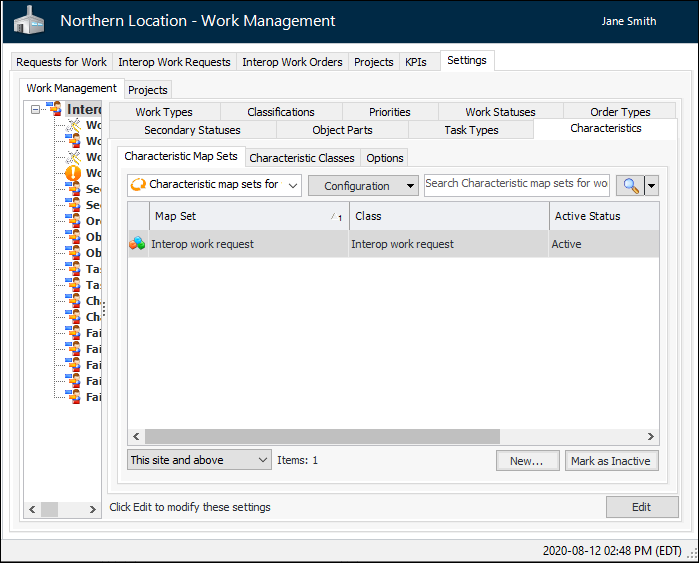Click the factory logo in title bar
The height and width of the screenshot is (563, 699).
pyautogui.click(x=29, y=21)
